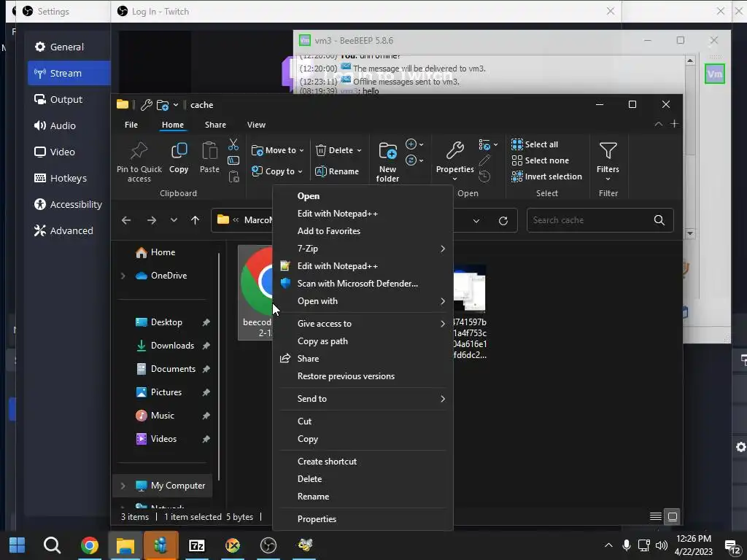Viewport: 747px width, 560px height.
Task: Click the Cut scissors icon in ribbon
Action: click(x=233, y=144)
